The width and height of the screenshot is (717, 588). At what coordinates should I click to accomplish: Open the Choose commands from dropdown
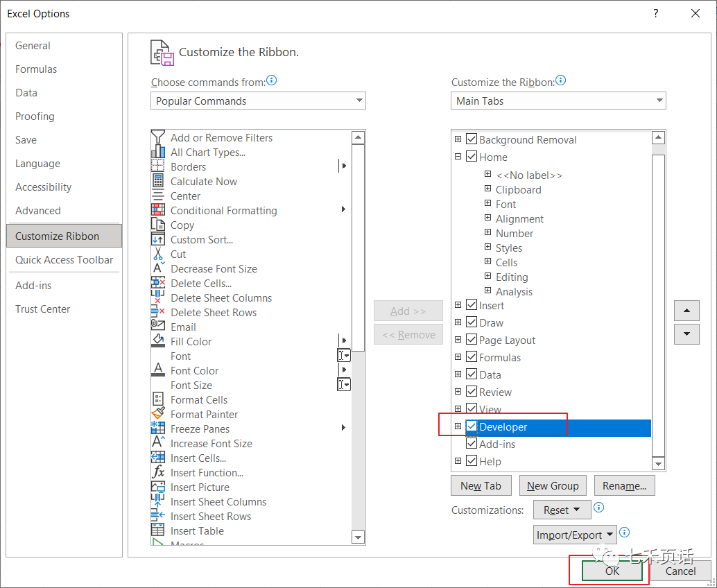coord(258,101)
